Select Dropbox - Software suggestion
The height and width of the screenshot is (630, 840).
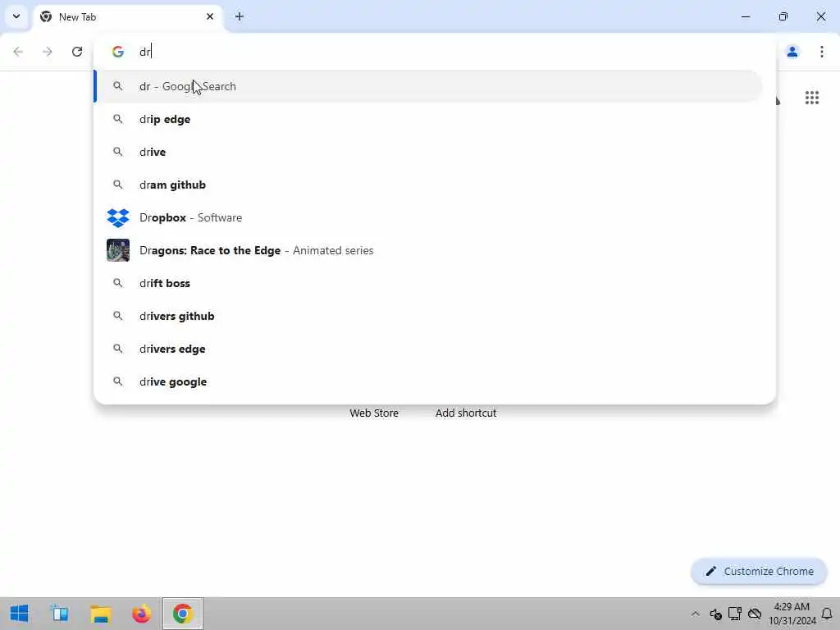pos(428,217)
